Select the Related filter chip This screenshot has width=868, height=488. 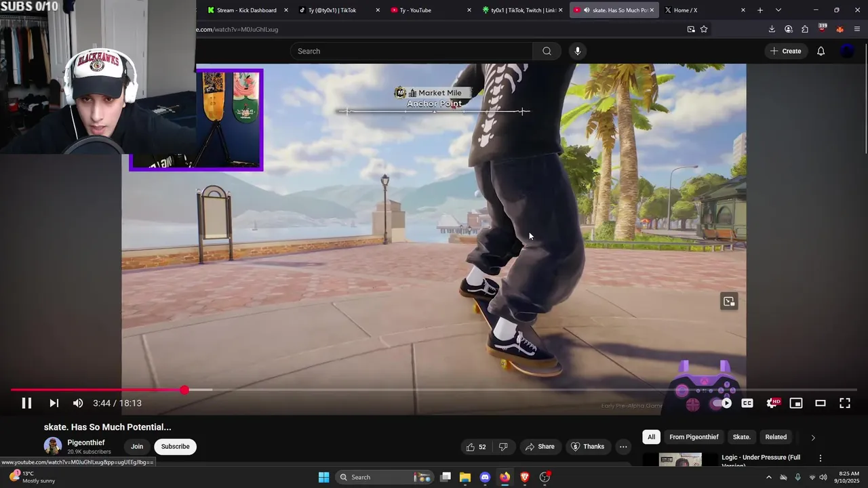pyautogui.click(x=776, y=437)
